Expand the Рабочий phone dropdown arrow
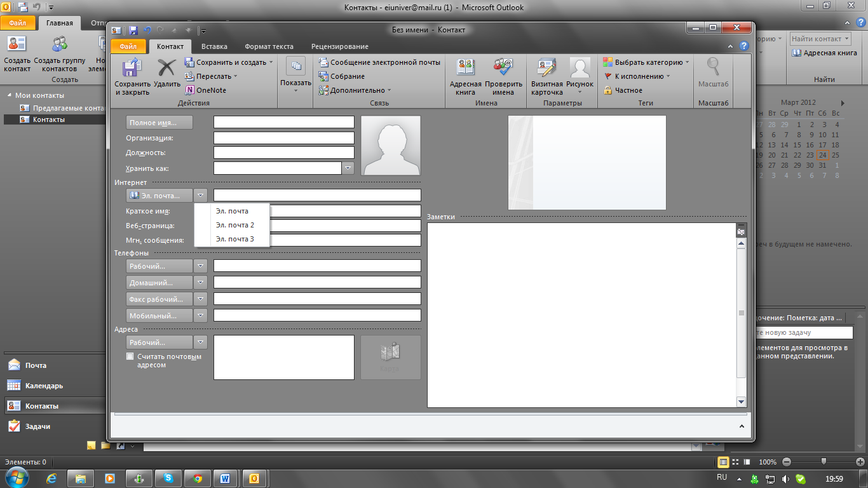 (201, 266)
